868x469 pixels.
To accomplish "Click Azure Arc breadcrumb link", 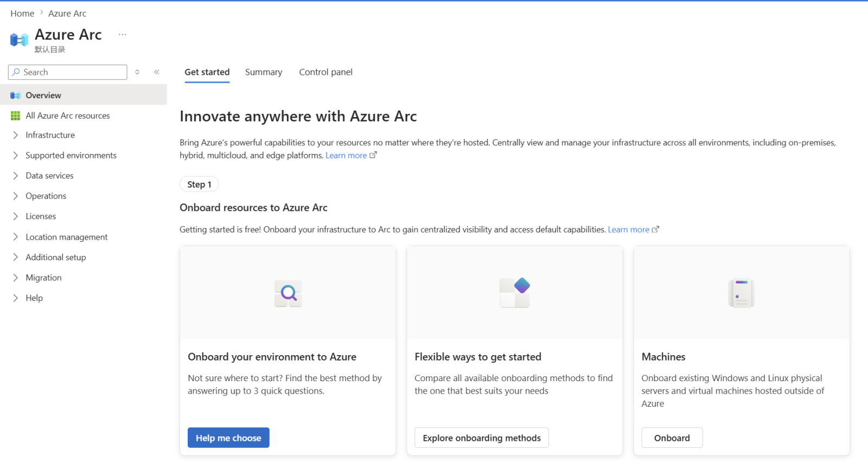I will point(67,14).
